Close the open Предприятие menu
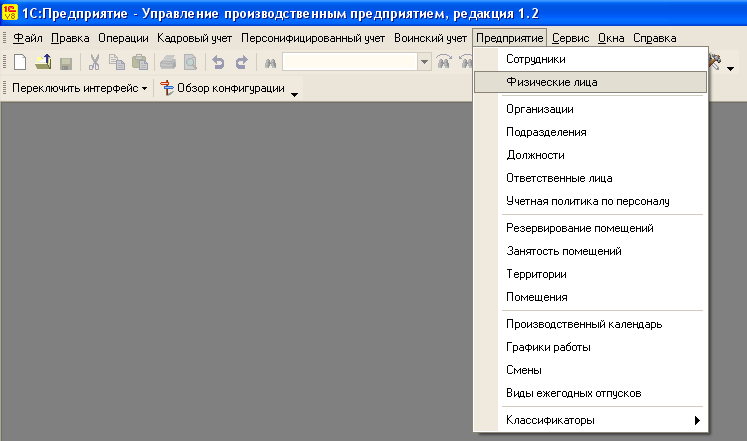Image resolution: width=747 pixels, height=441 pixels. [x=510, y=38]
